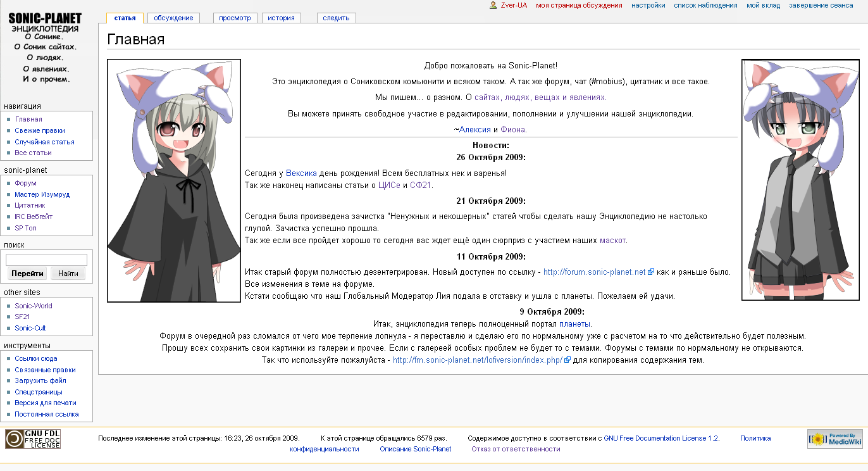Go to the Форум sidebar link

tap(25, 183)
